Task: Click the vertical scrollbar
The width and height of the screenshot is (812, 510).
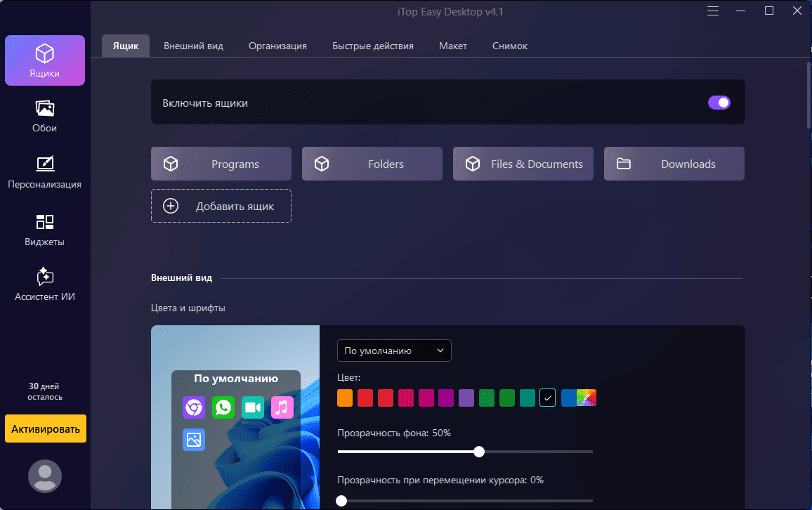Action: [x=809, y=95]
